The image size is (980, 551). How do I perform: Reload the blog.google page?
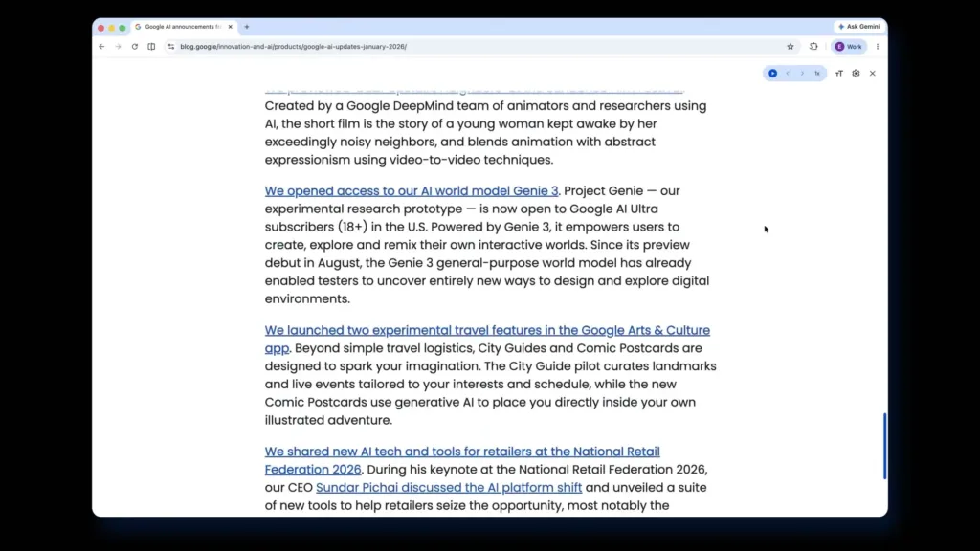coord(134,45)
